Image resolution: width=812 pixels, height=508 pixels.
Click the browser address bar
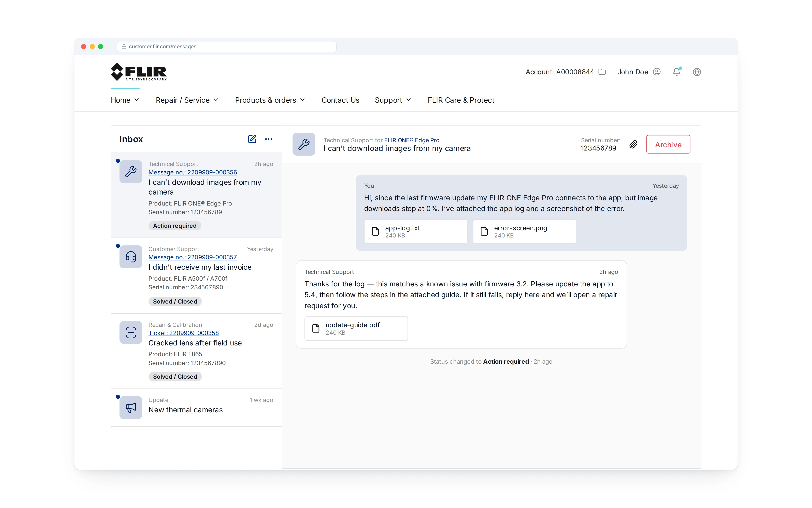[226, 47]
